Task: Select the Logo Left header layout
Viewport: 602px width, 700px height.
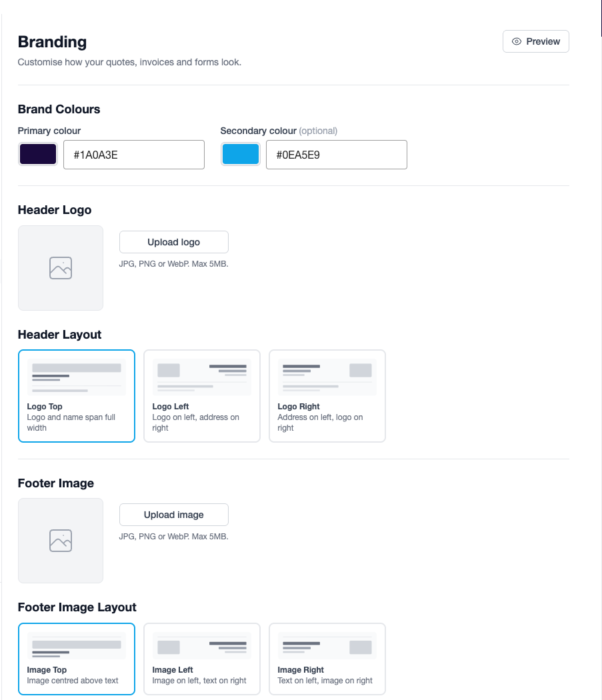Action: coord(202,396)
